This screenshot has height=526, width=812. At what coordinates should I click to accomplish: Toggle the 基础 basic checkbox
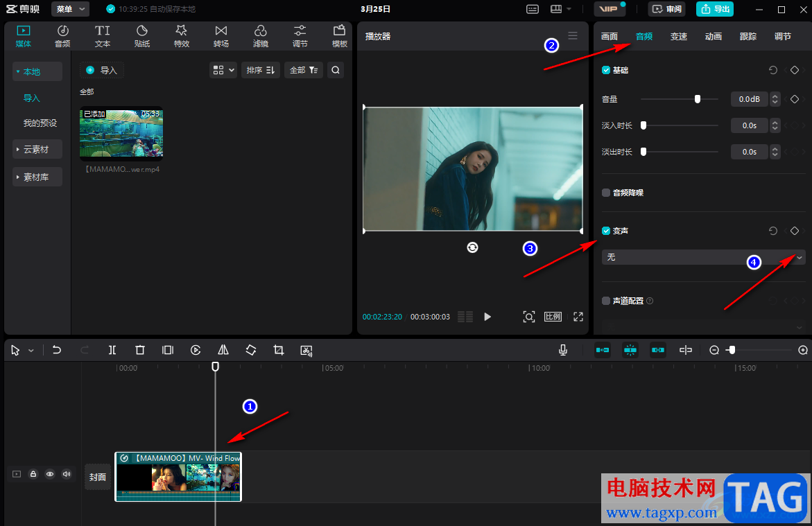click(x=606, y=70)
